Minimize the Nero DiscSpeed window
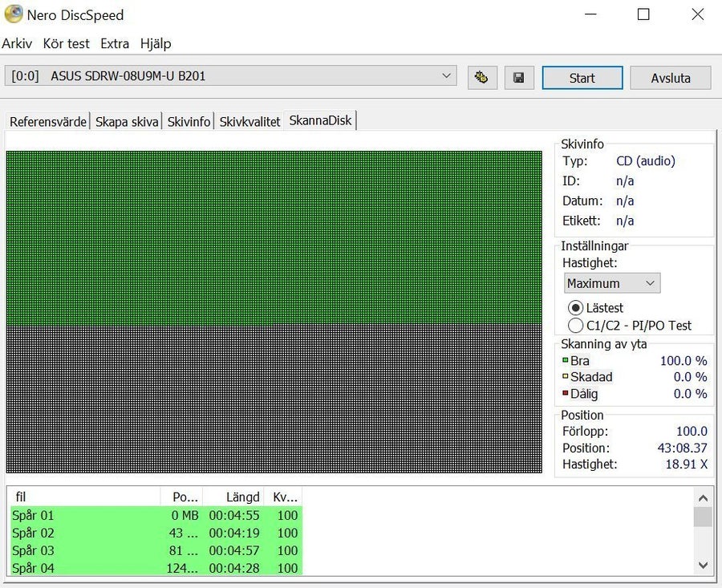Viewport: 722px width, 588px height. 590,14
